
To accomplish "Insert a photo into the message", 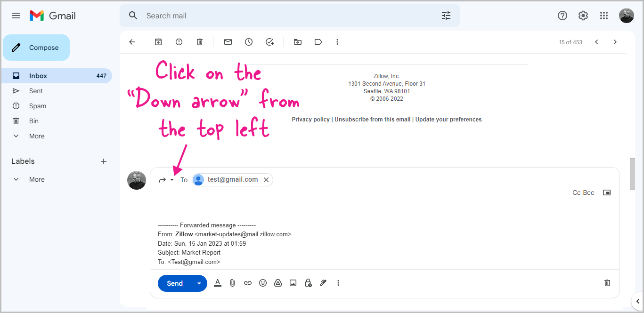I will 293,283.
